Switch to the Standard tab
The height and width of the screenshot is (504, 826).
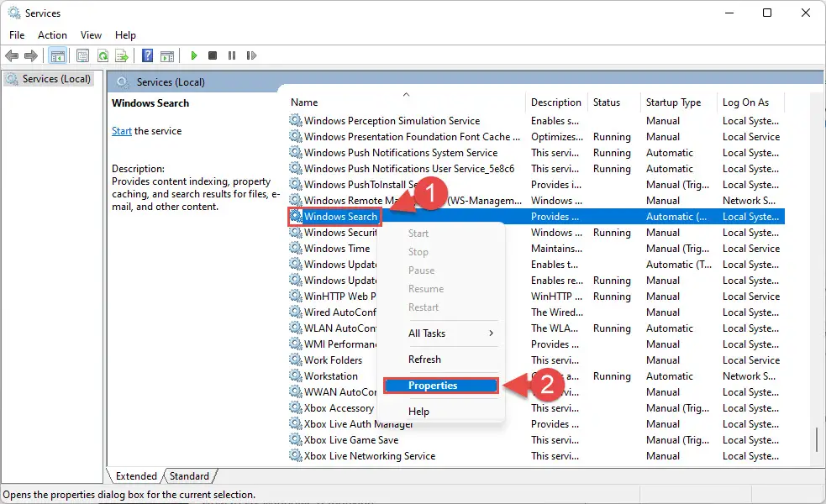click(x=189, y=476)
